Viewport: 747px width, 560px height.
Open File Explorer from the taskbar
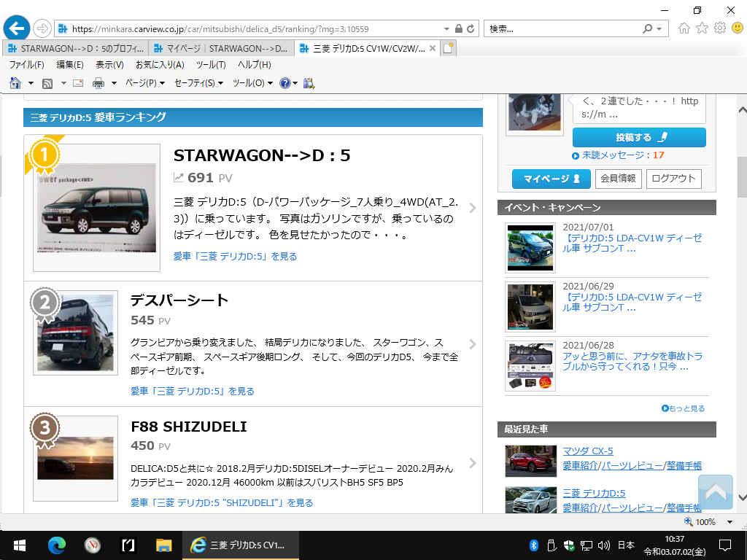click(164, 545)
